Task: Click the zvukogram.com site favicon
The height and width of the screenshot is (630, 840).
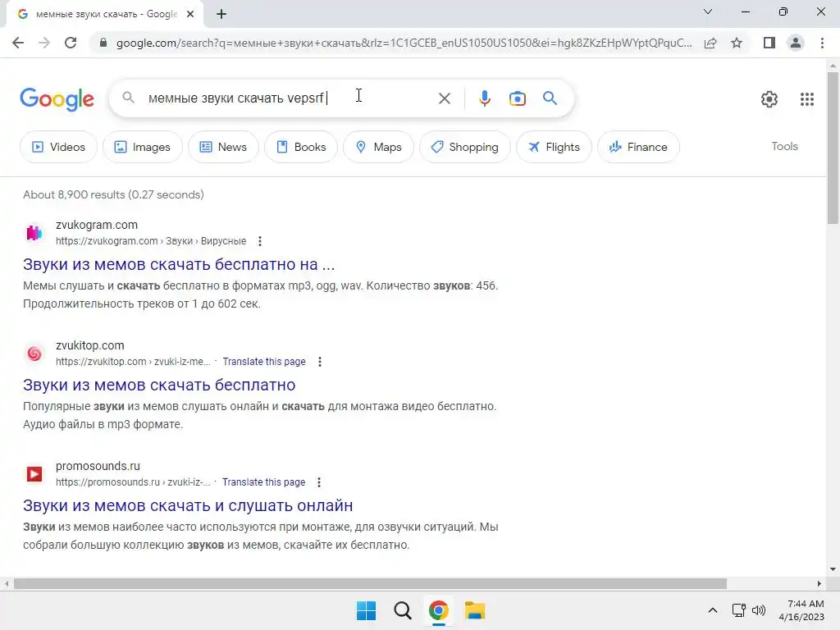Action: pos(34,233)
